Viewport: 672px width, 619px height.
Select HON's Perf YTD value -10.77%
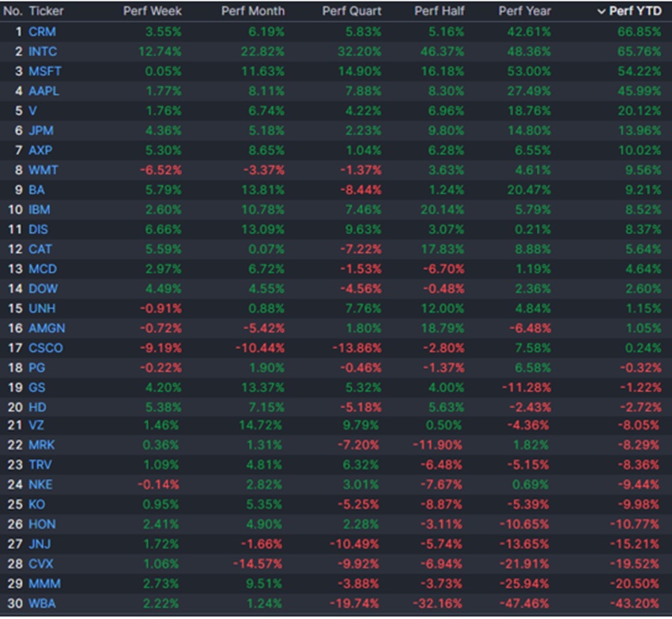(x=634, y=524)
